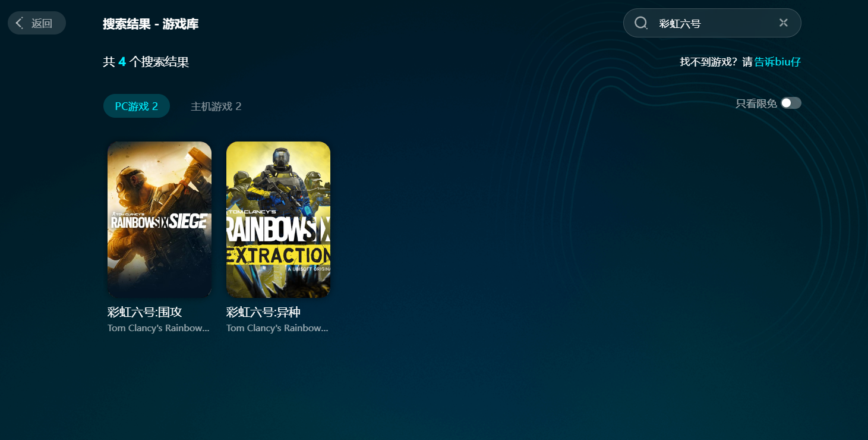This screenshot has width=868, height=440.
Task: Click the English subtitle under 彩虹六号:围攻
Action: [x=159, y=328]
